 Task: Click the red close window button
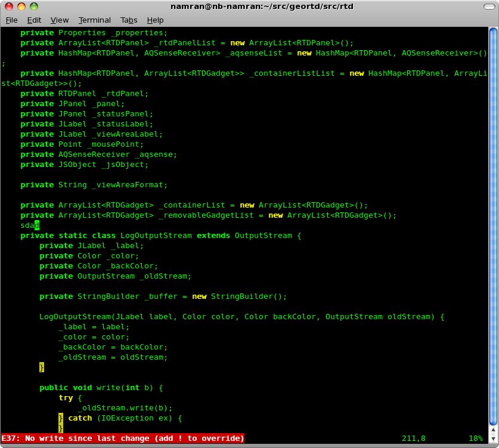[x=9, y=7]
